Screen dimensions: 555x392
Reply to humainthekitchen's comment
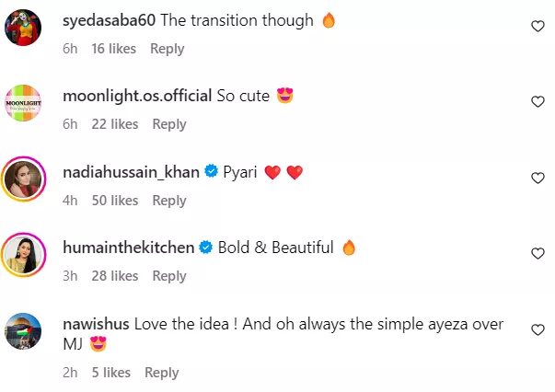[169, 276]
